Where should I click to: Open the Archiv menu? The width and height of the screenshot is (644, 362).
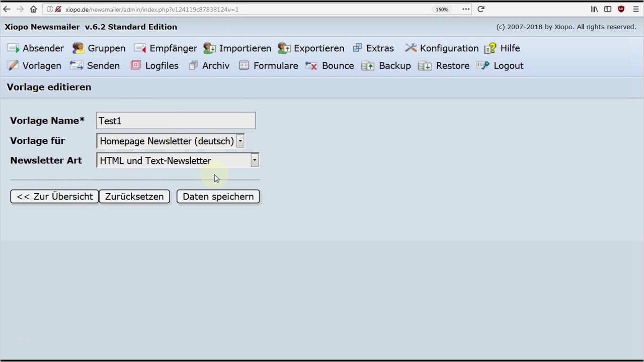click(216, 66)
